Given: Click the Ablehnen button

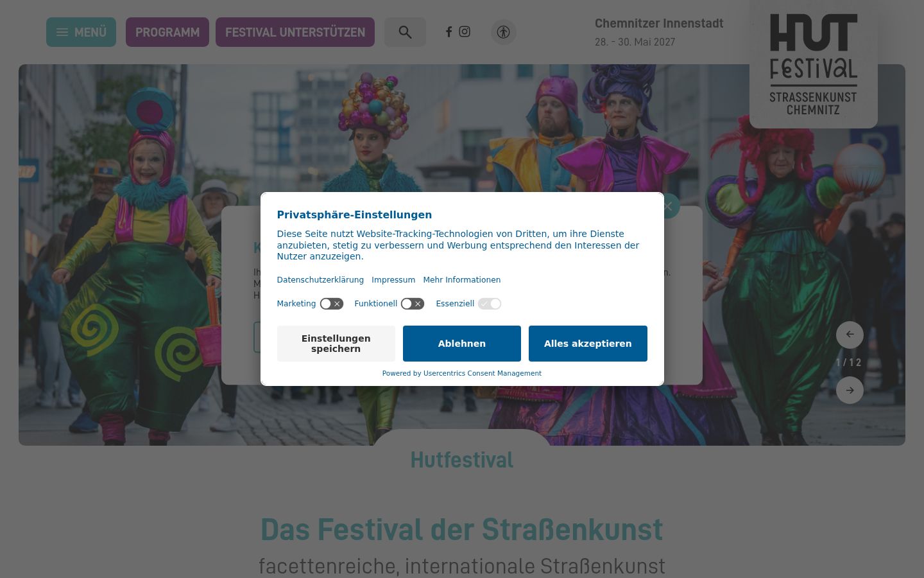Looking at the screenshot, I should coord(462,344).
